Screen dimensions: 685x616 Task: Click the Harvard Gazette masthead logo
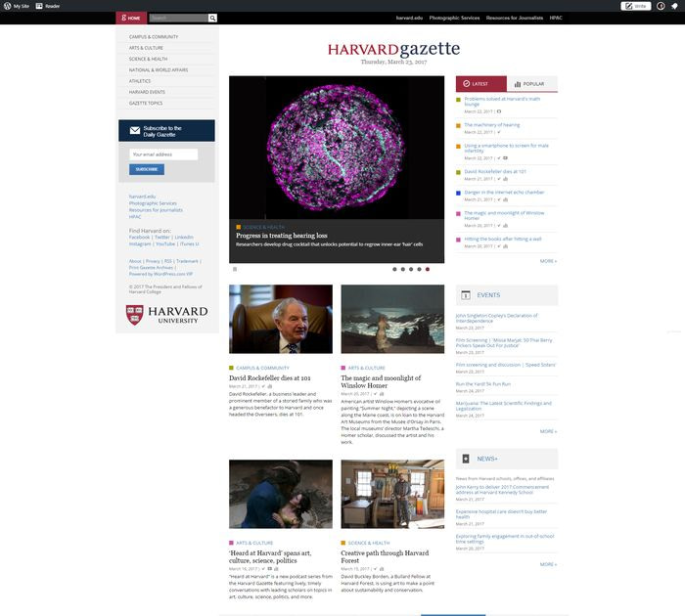[x=393, y=49]
